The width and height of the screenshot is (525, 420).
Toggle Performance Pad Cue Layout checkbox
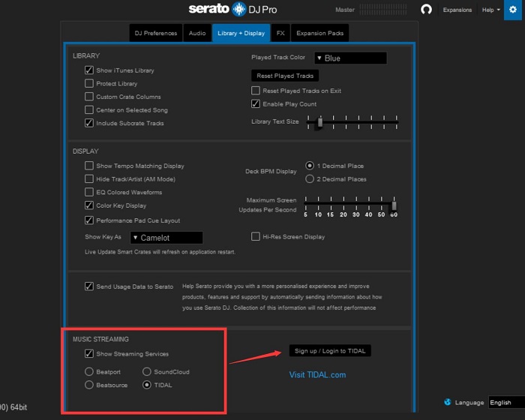coord(88,220)
